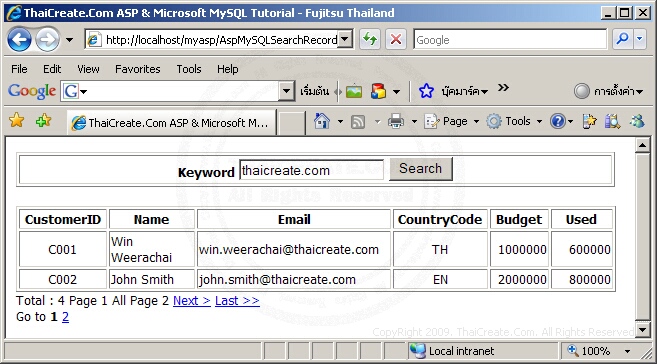Screen dimensions: 657x364
Task: Click the Next > pagination link
Action: (x=191, y=300)
